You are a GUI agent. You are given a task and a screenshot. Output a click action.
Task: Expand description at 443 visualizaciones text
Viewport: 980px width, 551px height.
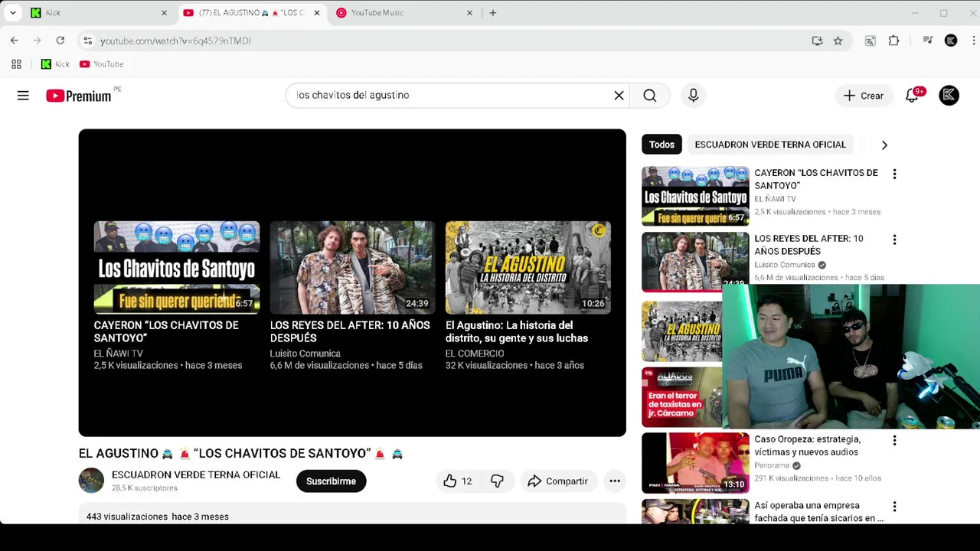[158, 517]
